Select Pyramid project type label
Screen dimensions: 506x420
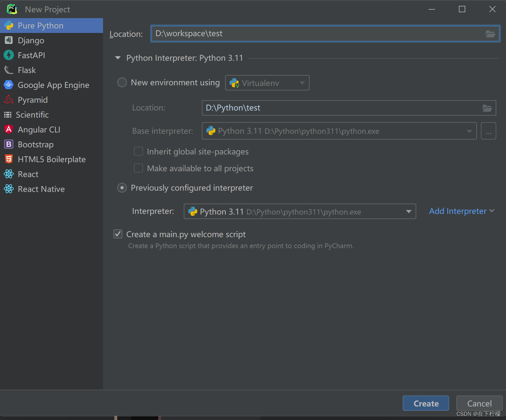(x=33, y=100)
